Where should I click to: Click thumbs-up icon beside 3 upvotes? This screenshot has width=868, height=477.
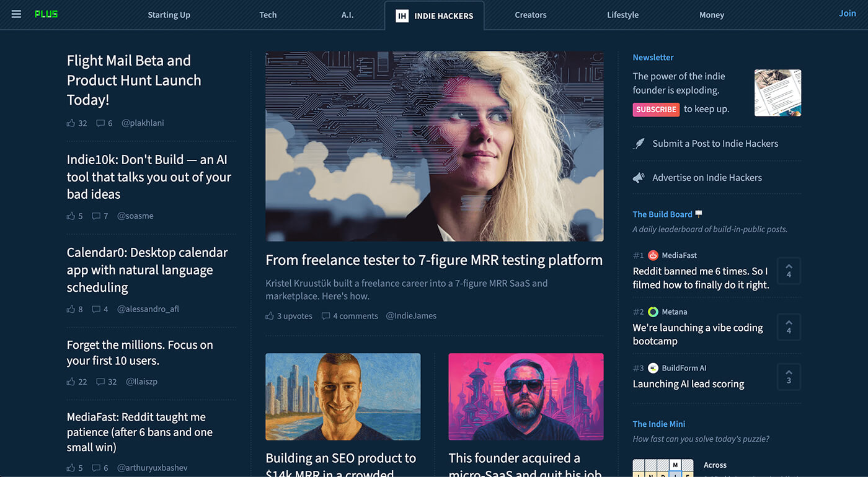pyautogui.click(x=270, y=316)
